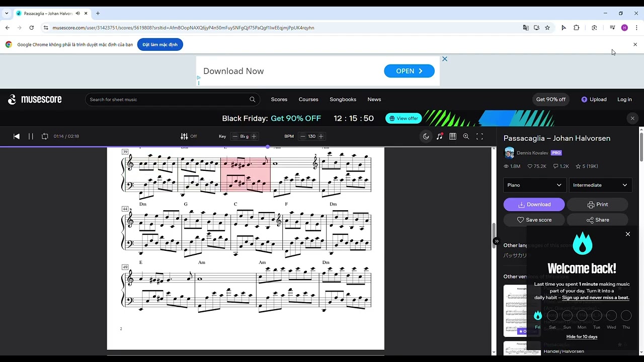Open the media controls playlist icon
The image size is (644, 362).
click(x=612, y=28)
